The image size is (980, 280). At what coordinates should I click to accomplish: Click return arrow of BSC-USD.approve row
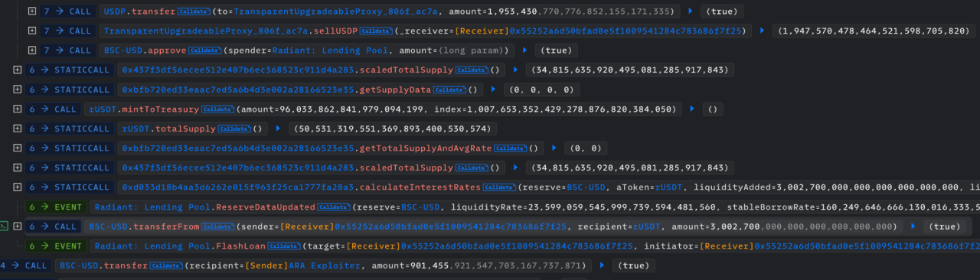point(526,50)
